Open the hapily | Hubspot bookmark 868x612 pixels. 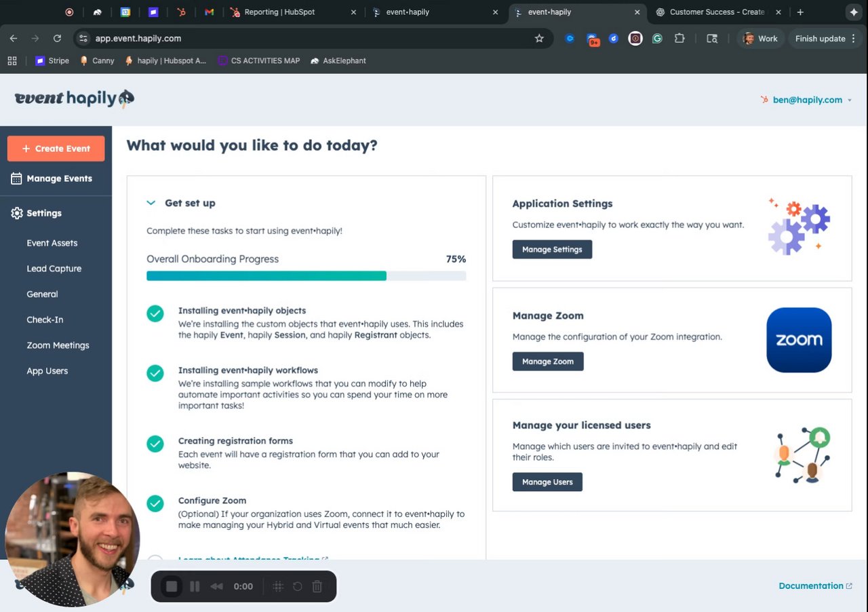point(165,60)
